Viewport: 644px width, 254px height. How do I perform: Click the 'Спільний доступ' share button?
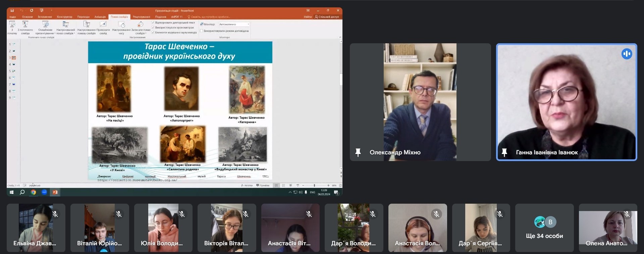click(x=327, y=17)
